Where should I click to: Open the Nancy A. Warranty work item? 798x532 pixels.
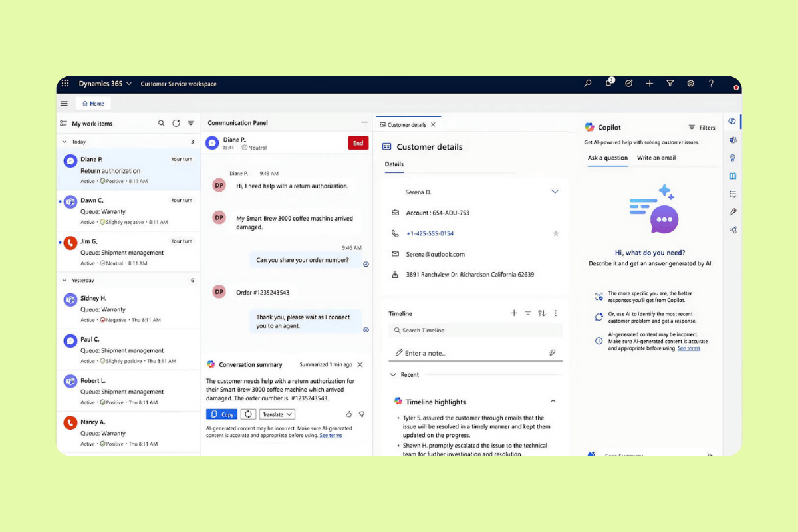pos(128,432)
